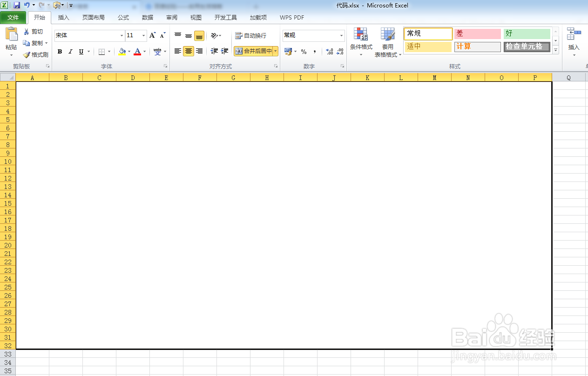The width and height of the screenshot is (588, 376).
Task: Expand Merge and Center dropdown arrow
Action: (276, 51)
